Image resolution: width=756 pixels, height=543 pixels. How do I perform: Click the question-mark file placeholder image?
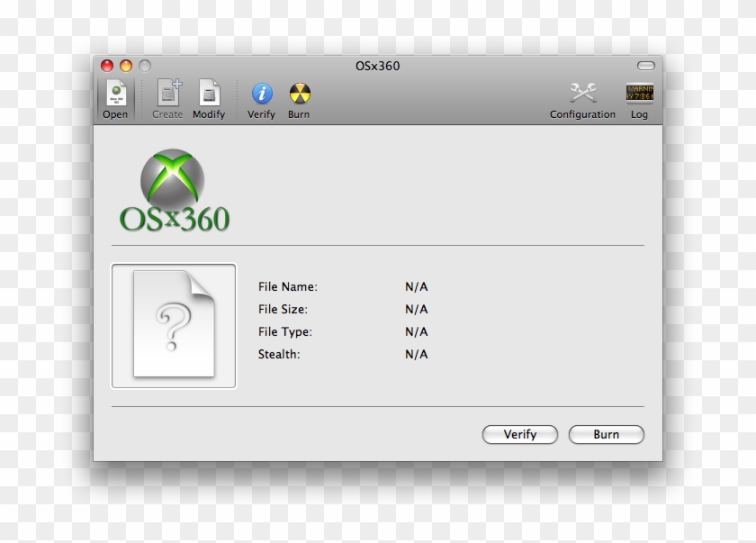[x=173, y=324]
